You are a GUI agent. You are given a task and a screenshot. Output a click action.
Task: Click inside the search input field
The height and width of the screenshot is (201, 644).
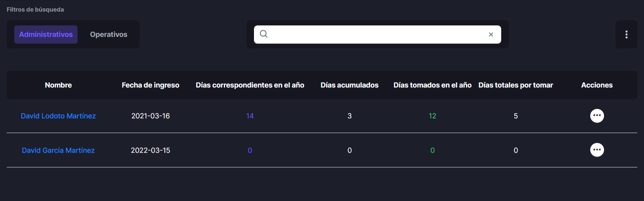pyautogui.click(x=376, y=34)
